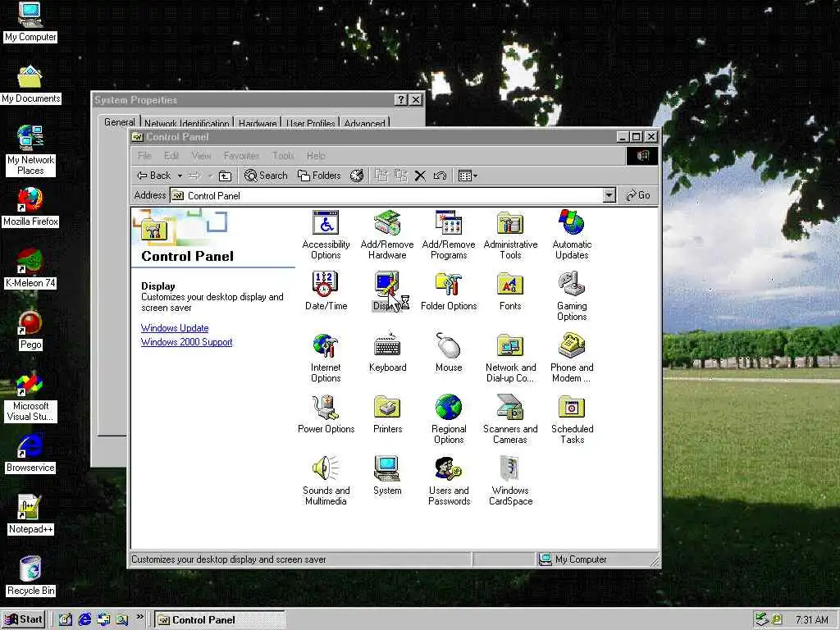
Task: Click the Up one level button
Action: [x=225, y=176]
